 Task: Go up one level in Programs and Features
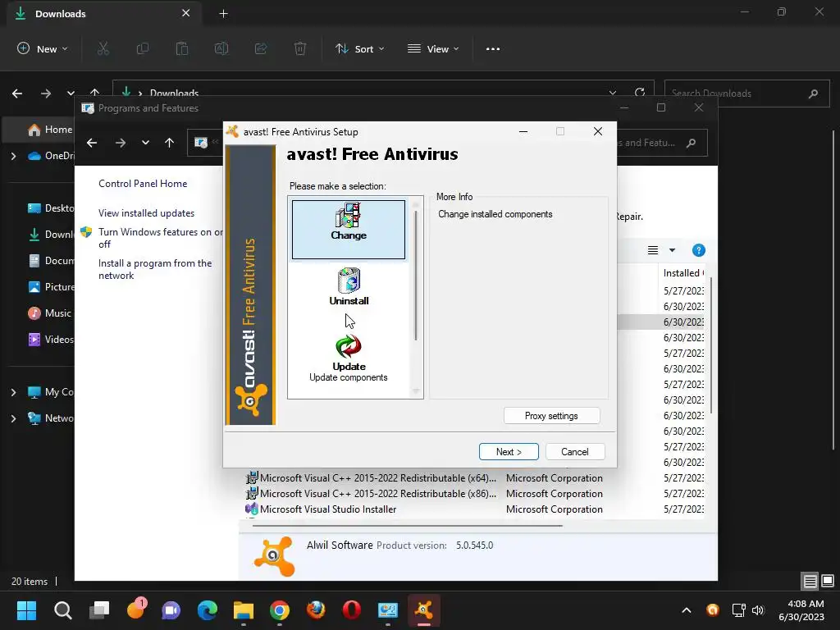(x=169, y=143)
